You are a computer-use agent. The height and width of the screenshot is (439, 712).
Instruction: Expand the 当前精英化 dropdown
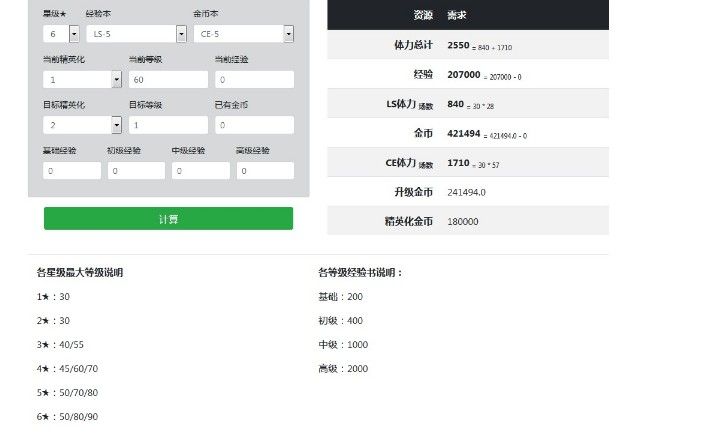82,80
